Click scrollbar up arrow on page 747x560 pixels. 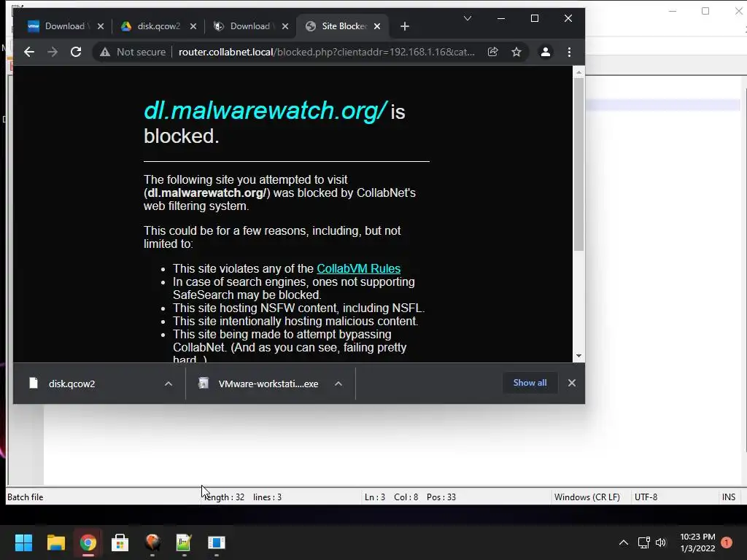578,72
